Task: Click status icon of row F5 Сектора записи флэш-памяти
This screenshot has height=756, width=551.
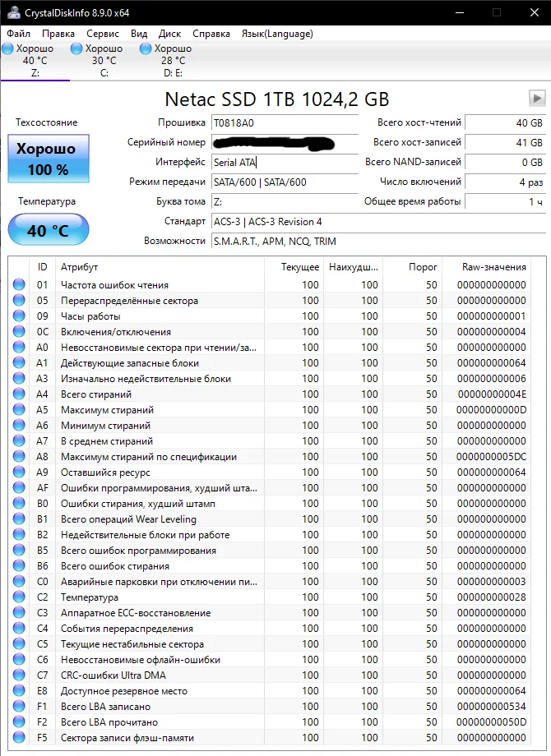Action: 19,737
